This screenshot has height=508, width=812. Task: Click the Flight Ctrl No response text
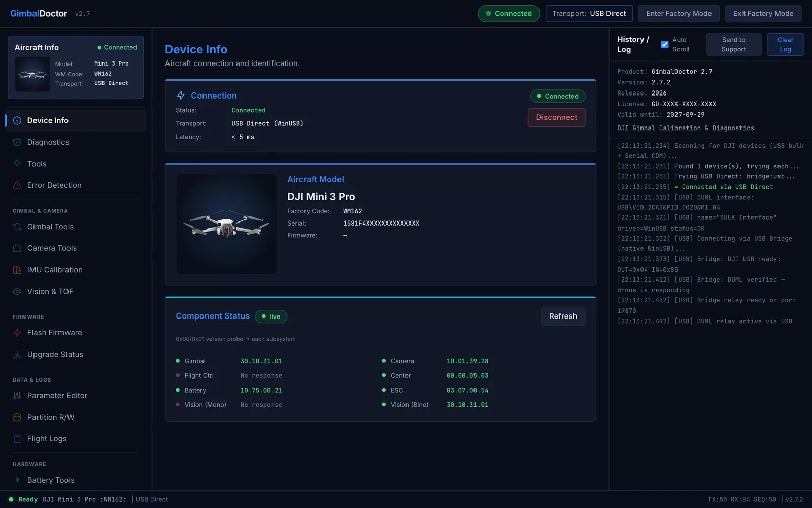[x=261, y=376]
